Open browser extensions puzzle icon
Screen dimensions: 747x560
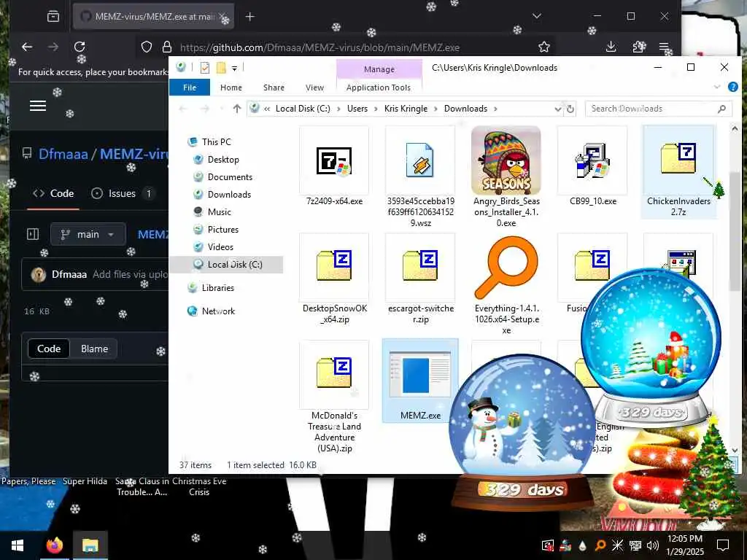638,47
